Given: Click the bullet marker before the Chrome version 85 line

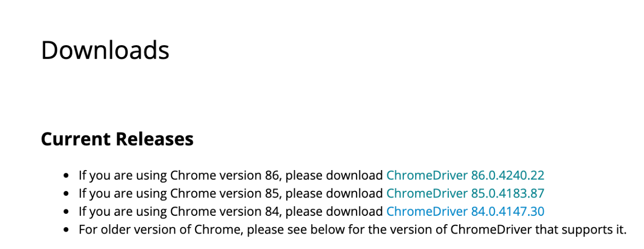Looking at the screenshot, I should tap(66, 194).
